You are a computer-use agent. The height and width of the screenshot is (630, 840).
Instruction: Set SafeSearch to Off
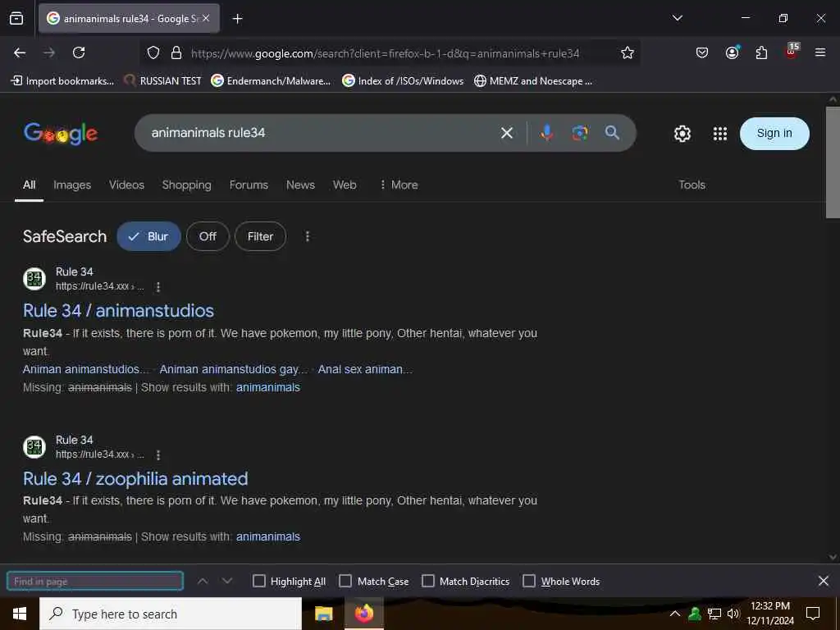(208, 236)
